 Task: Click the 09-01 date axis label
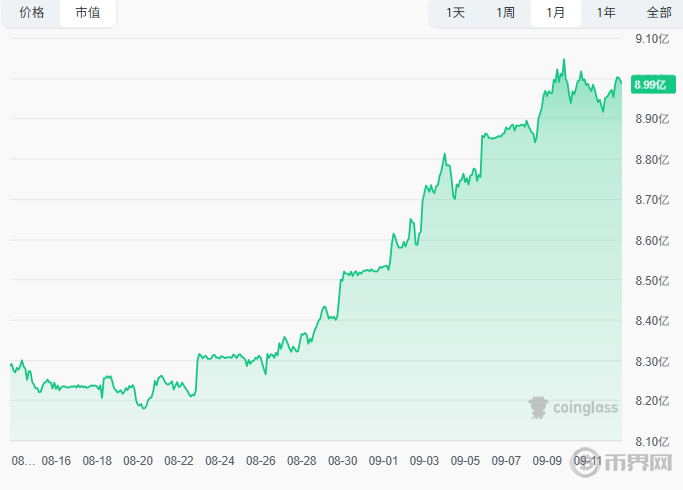click(x=384, y=461)
